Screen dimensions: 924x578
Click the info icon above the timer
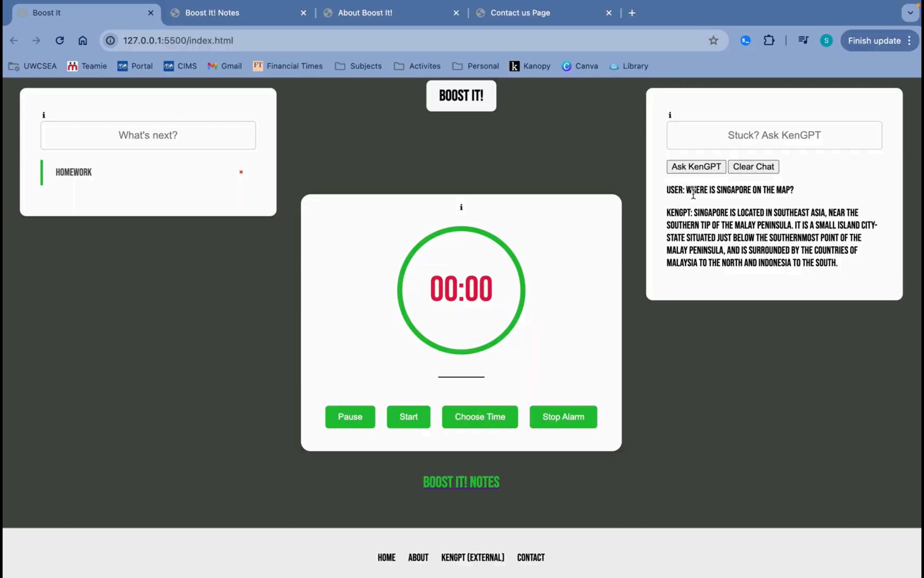point(461,207)
